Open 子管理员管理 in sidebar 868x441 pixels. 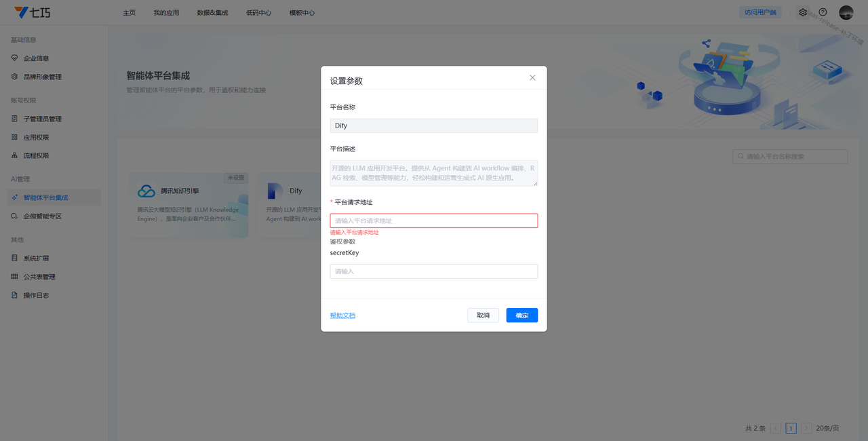(42, 119)
